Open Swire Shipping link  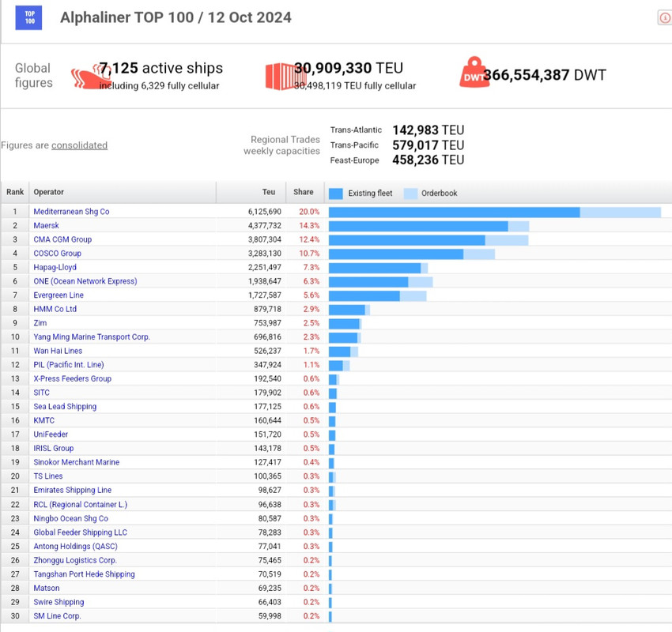tap(59, 602)
